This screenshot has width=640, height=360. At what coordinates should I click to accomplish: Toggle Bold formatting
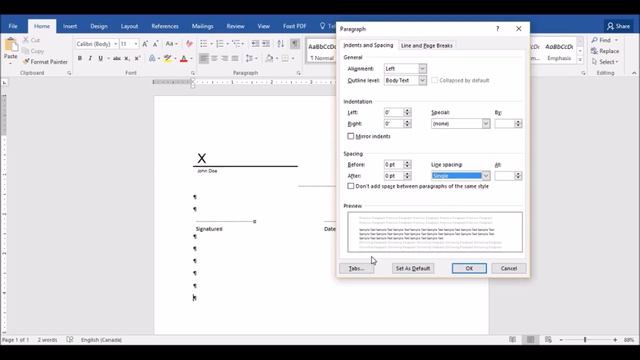(x=80, y=58)
